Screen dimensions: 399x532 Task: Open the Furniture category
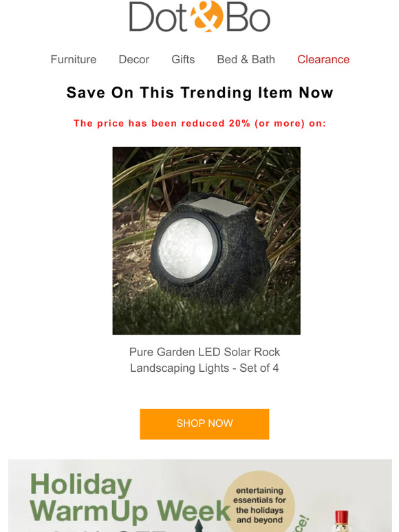(x=74, y=59)
